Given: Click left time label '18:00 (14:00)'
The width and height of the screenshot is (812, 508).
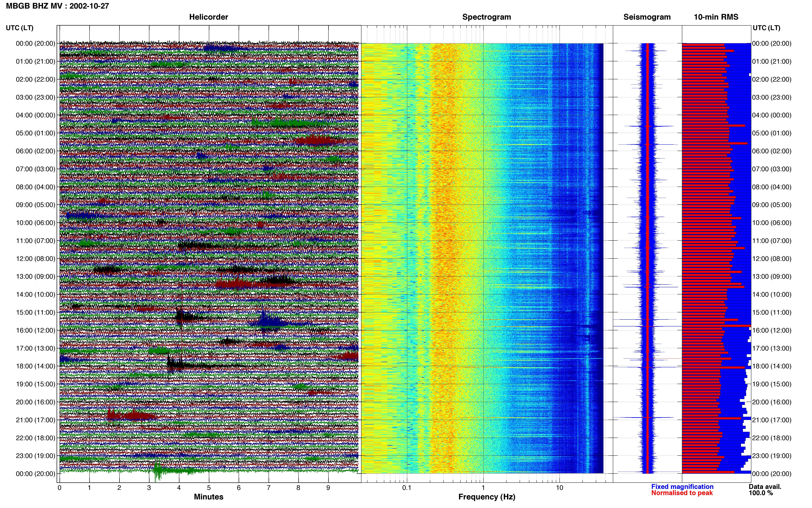Looking at the screenshot, I should [x=36, y=366].
